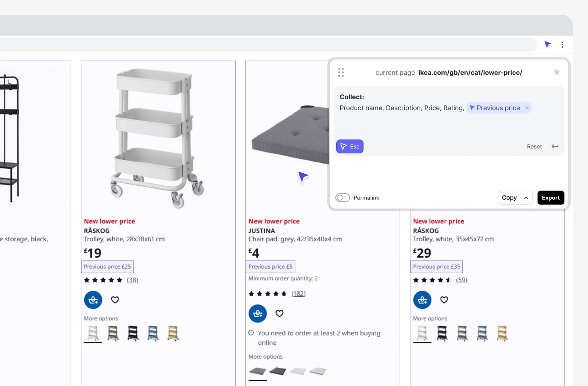Viewport: 588px width, 386px height.
Task: Open the 182 reviews link for JUSTINA
Action: (298, 294)
